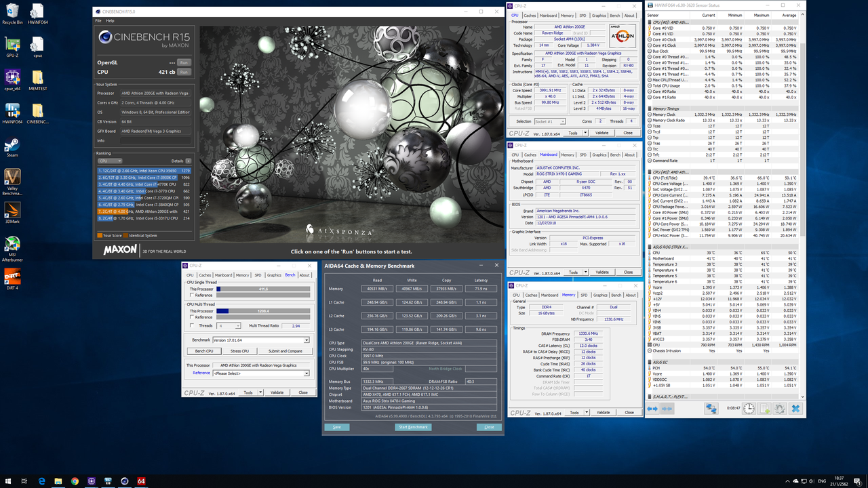The height and width of the screenshot is (488, 868).
Task: Open the File menu in Cinebench
Action: pos(98,20)
